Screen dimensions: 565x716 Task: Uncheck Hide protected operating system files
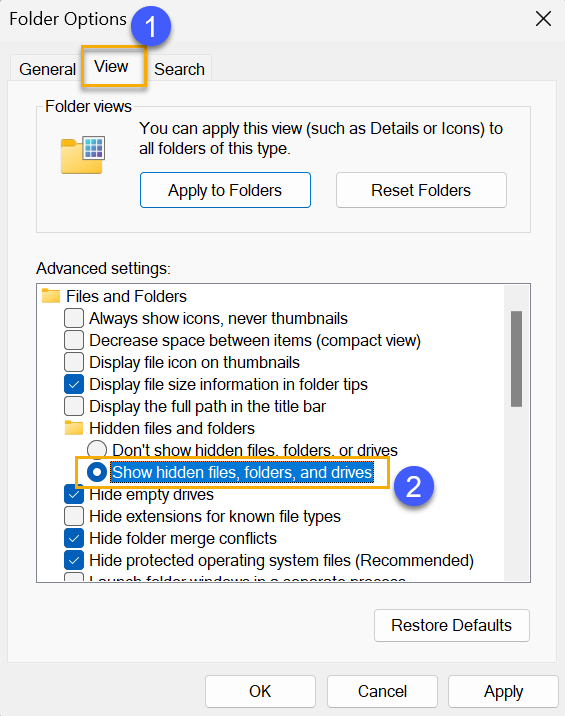[x=74, y=560]
